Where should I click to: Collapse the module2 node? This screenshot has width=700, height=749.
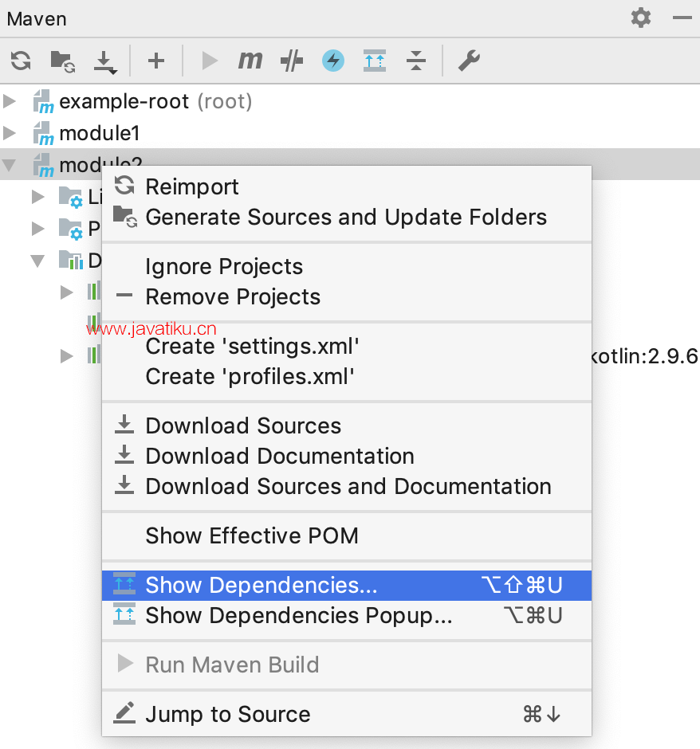(x=9, y=165)
